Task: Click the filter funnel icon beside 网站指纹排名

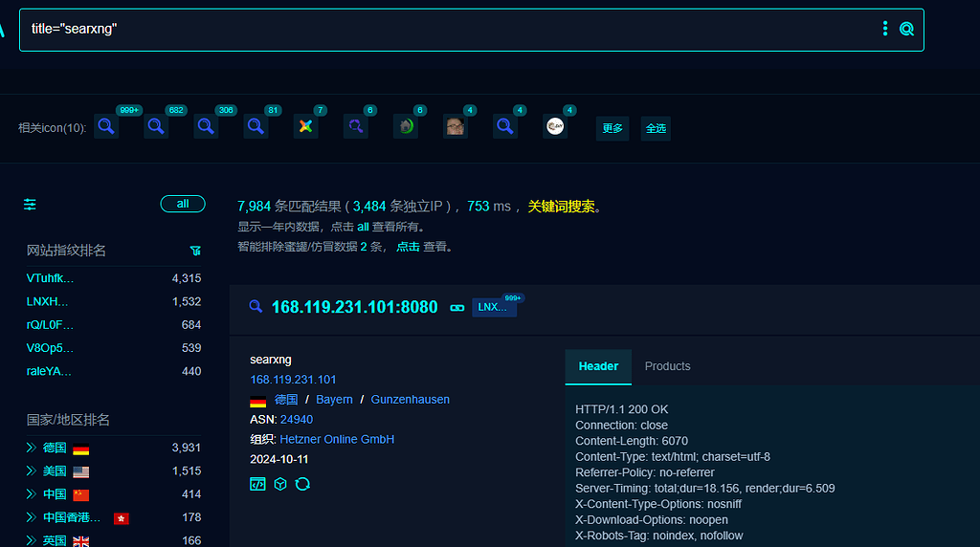Action: [x=195, y=251]
